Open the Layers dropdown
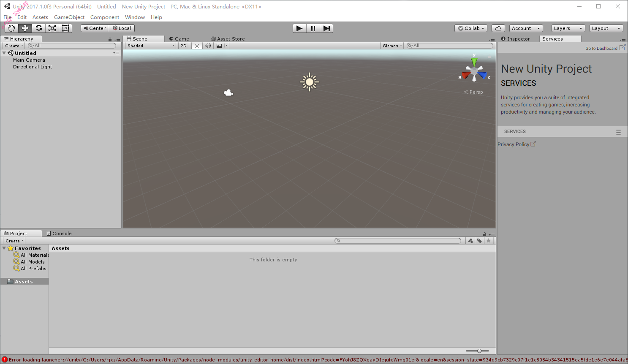Image resolution: width=628 pixels, height=364 pixels. 568,28
